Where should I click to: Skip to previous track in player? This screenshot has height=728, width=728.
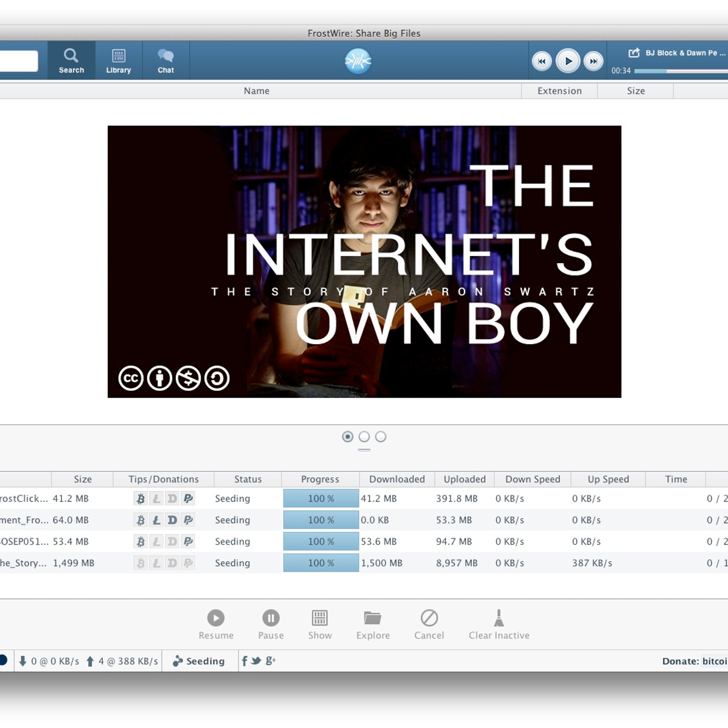[542, 61]
